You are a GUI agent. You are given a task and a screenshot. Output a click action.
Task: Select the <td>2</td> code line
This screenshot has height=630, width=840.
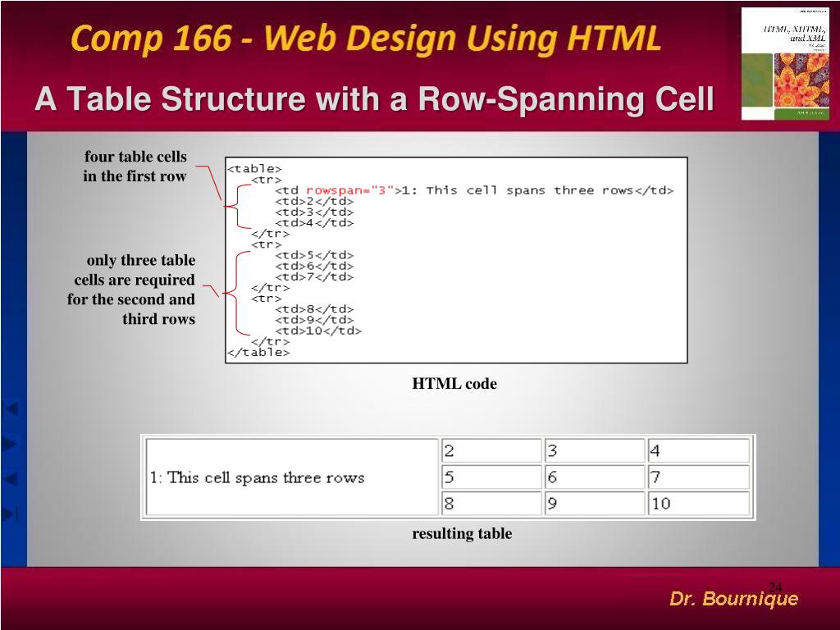pyautogui.click(x=314, y=202)
